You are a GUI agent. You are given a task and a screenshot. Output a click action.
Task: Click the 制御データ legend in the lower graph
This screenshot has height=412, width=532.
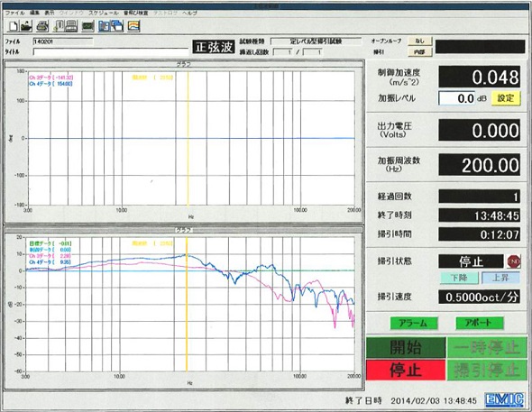(50, 250)
